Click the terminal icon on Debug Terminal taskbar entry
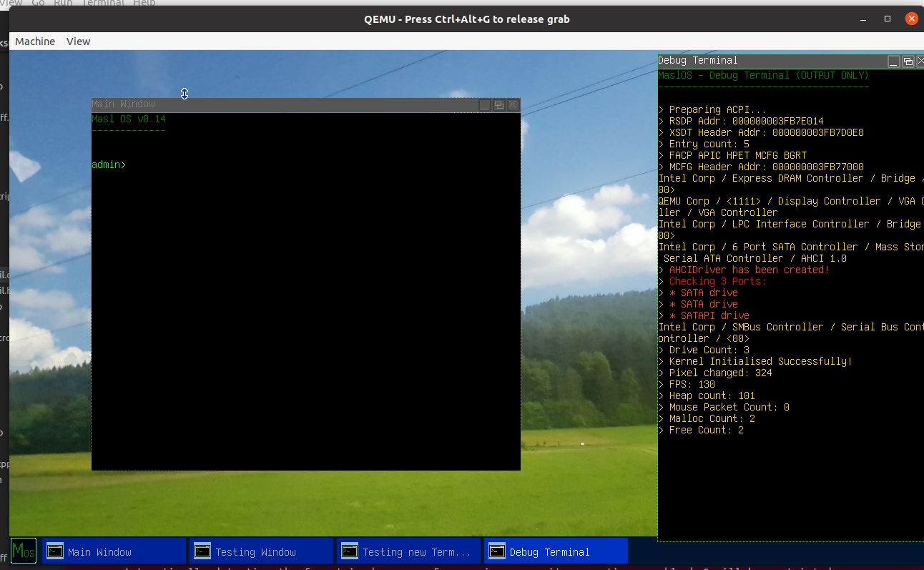This screenshot has width=924, height=570. (x=496, y=551)
